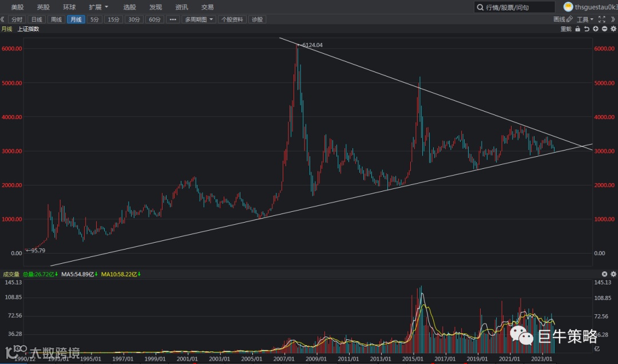Toggle the chart lock padlock icon
Screen dimensions: 618x364
(578, 29)
